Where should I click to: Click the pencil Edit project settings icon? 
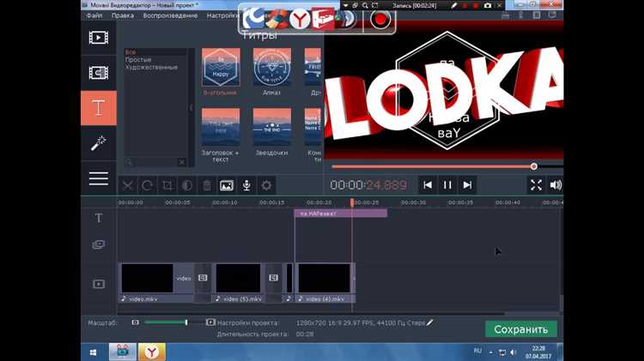click(429, 323)
